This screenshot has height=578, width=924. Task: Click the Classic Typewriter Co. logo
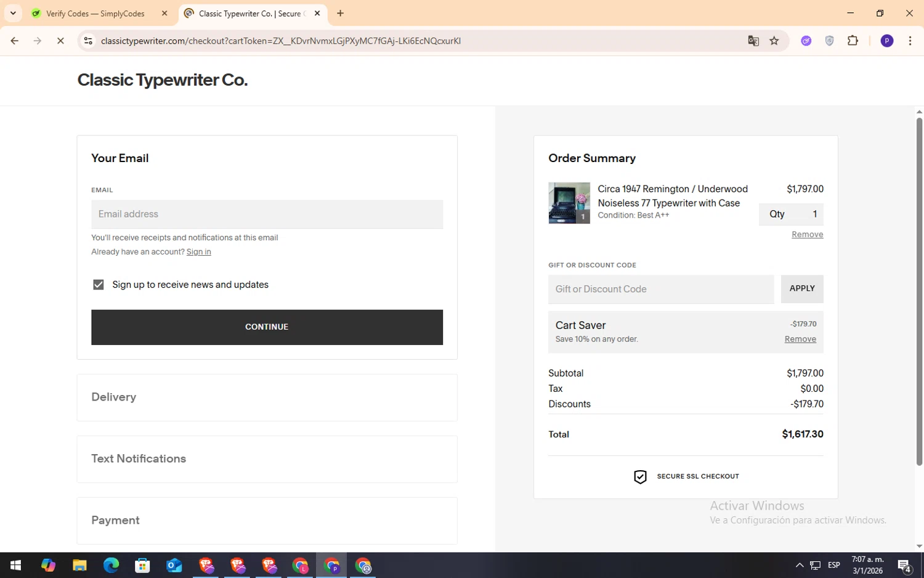coord(163,80)
